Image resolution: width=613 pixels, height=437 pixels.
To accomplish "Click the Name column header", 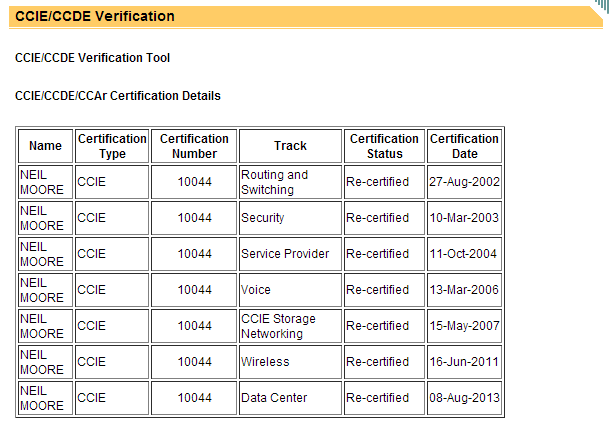I will coord(45,146).
